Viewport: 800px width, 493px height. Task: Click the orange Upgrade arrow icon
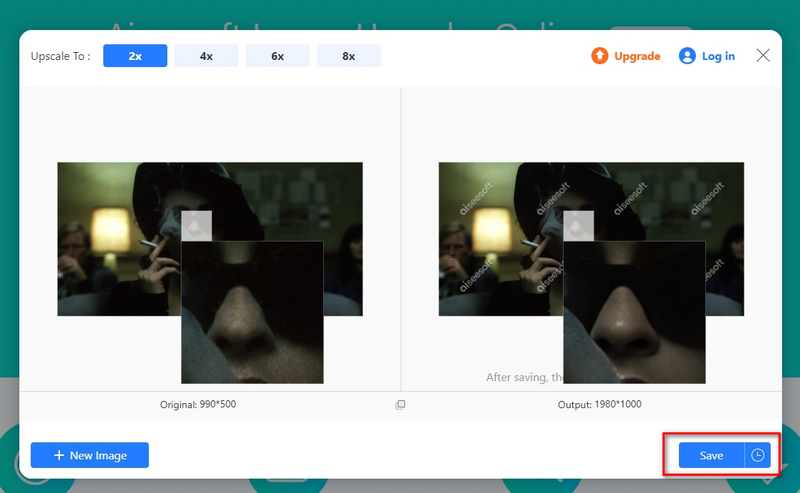click(x=600, y=56)
